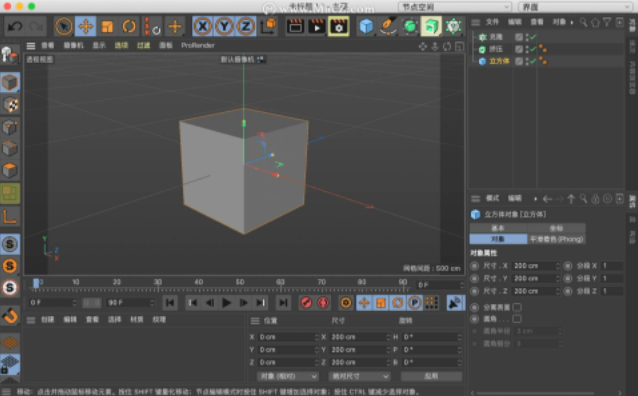Switch the coordinate system icon
The width and height of the screenshot is (638, 396).
click(x=268, y=27)
